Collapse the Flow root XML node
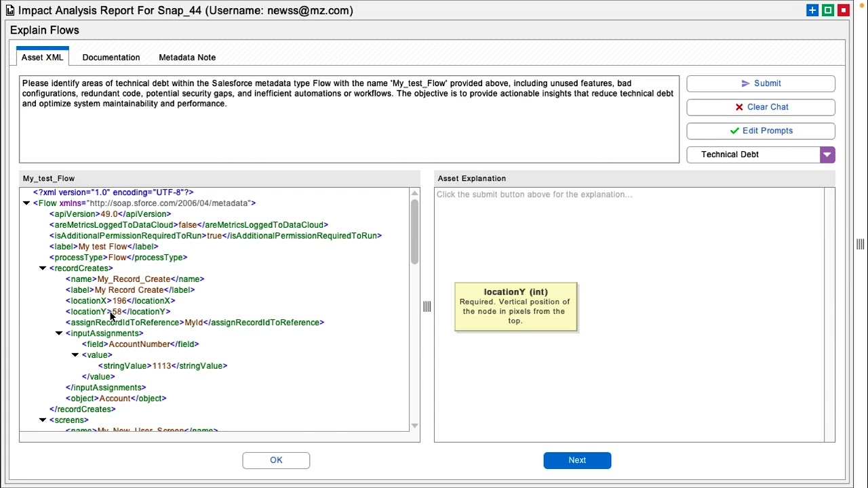 (26, 203)
